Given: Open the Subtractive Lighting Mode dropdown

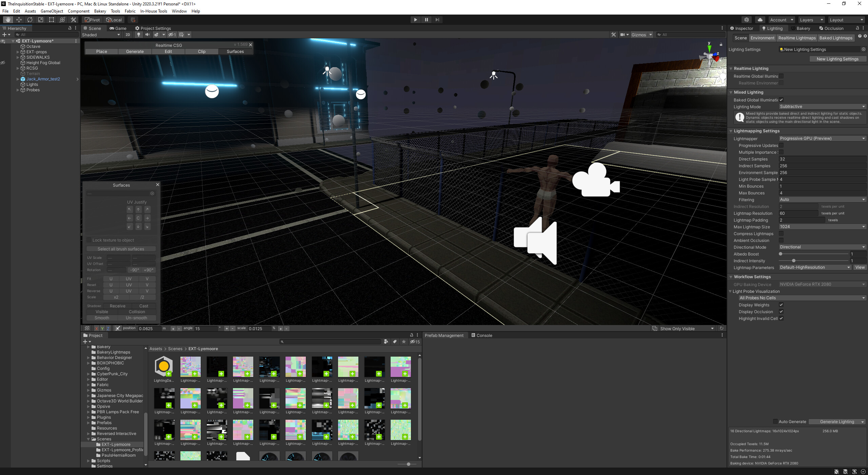Looking at the screenshot, I should pos(823,107).
